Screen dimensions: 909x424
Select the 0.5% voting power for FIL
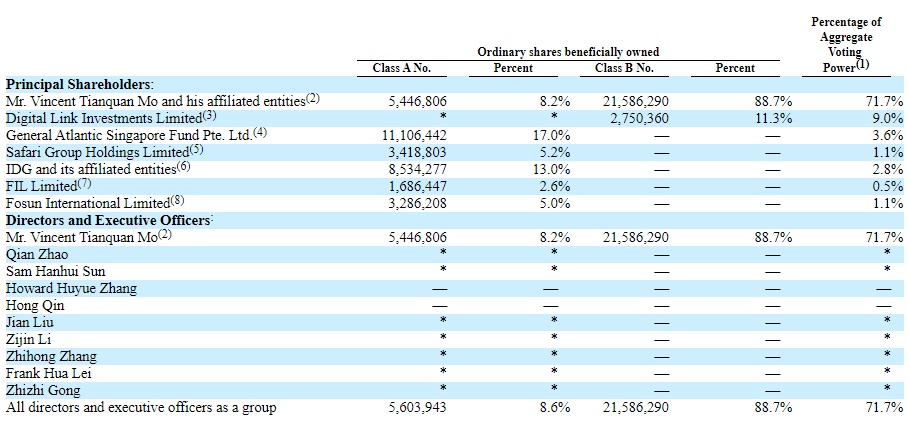point(890,186)
